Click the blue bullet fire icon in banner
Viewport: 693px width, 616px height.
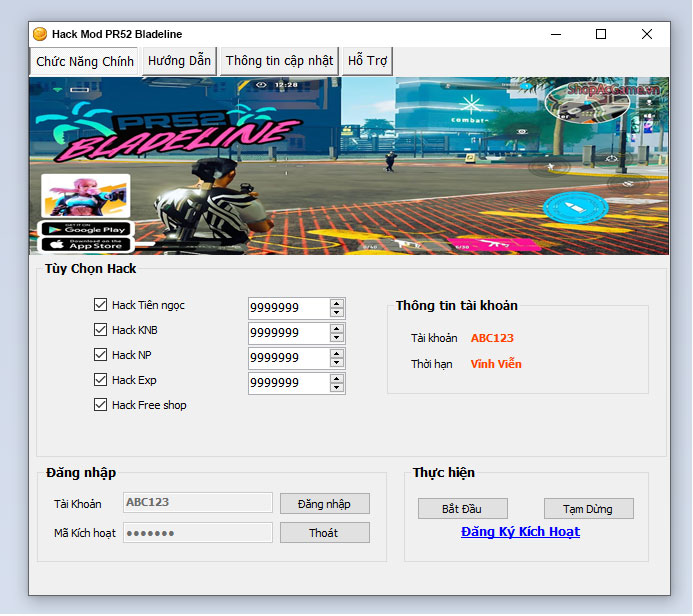coord(575,207)
